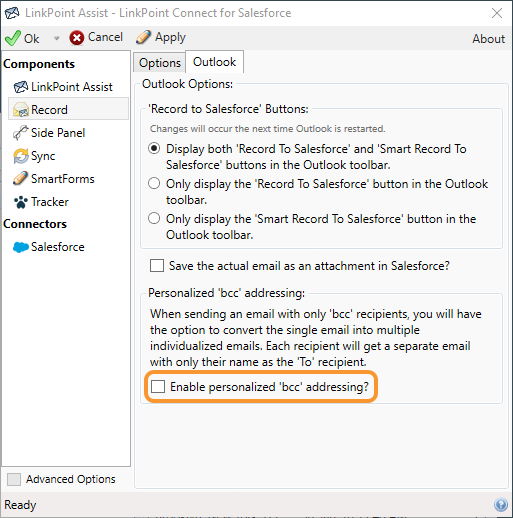Click the Ok button text
The height and width of the screenshot is (518, 513).
(32, 39)
